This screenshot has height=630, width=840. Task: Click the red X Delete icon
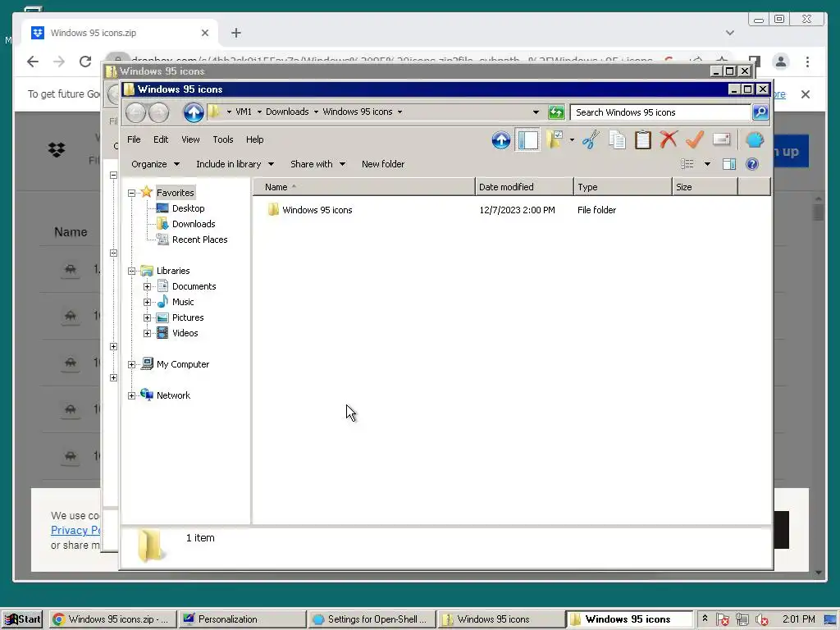(x=669, y=139)
